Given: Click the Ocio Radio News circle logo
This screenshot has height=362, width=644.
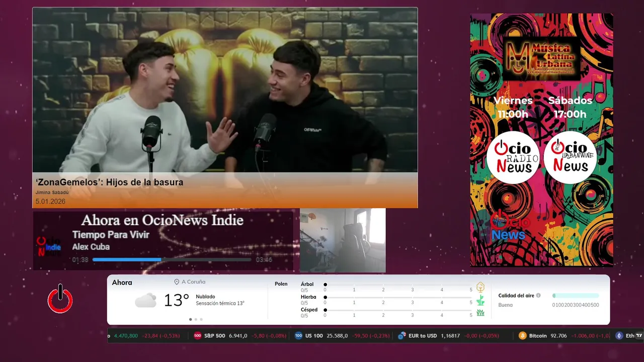Looking at the screenshot, I should (x=513, y=157).
